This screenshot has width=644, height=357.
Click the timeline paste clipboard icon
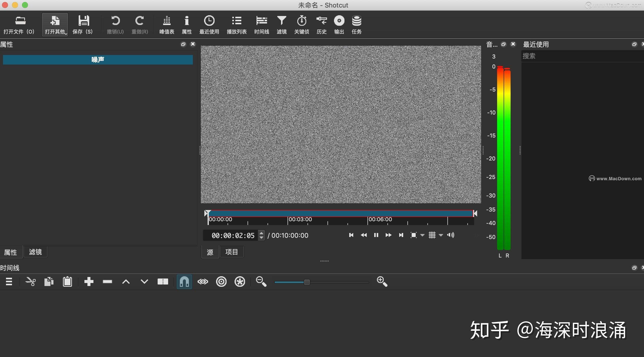67,282
